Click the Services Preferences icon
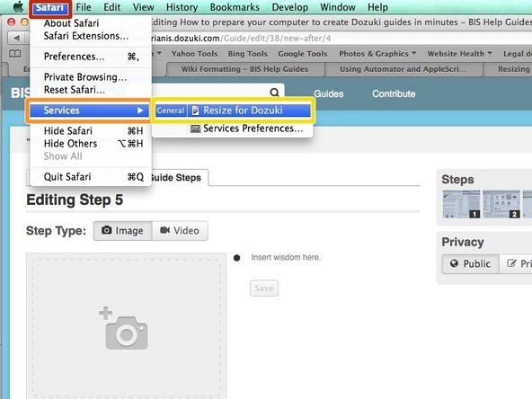The height and width of the screenshot is (399, 532). (195, 129)
